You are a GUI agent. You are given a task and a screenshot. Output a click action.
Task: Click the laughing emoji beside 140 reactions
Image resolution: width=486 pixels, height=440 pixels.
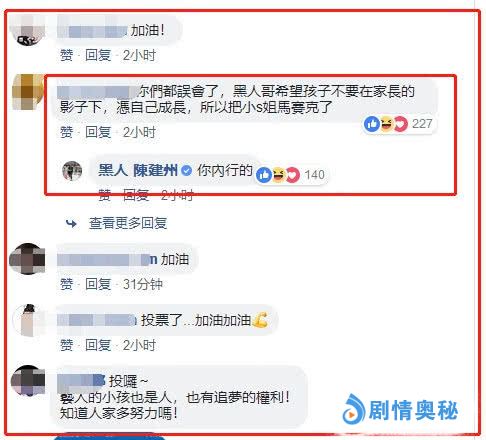click(x=278, y=175)
